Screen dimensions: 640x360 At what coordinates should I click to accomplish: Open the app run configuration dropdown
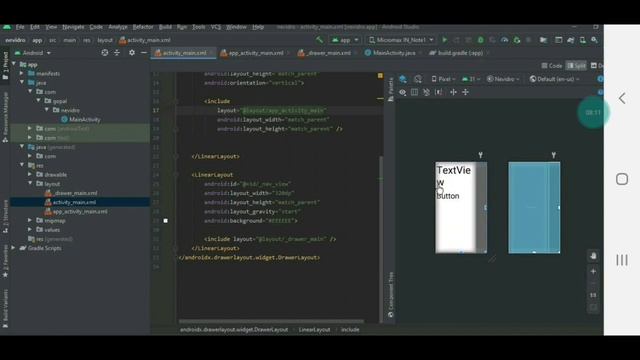345,40
